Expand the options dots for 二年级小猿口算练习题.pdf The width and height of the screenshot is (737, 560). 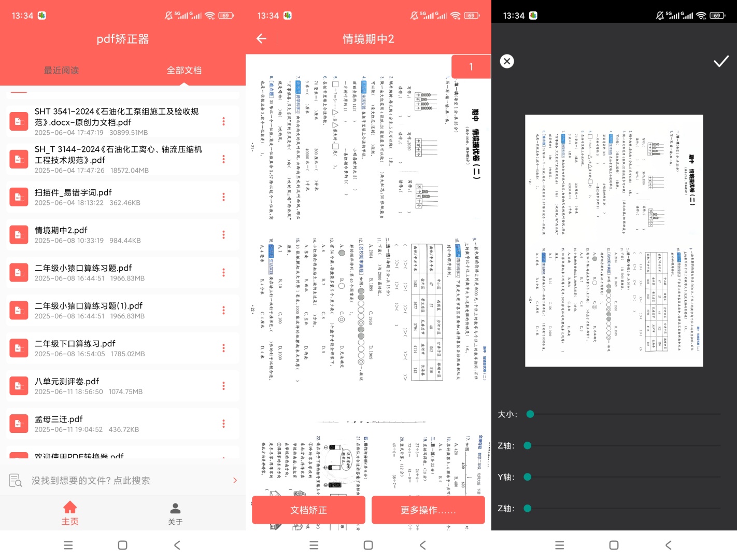click(223, 272)
